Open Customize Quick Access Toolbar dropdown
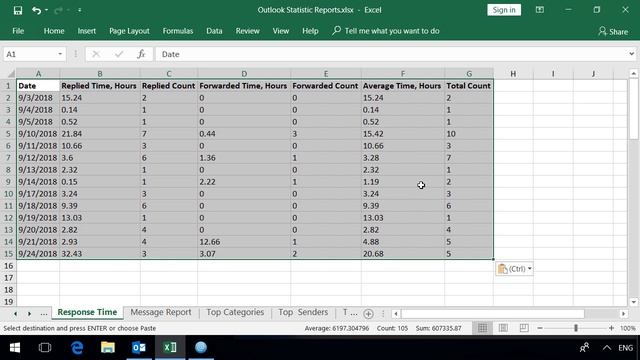 pyautogui.click(x=80, y=10)
